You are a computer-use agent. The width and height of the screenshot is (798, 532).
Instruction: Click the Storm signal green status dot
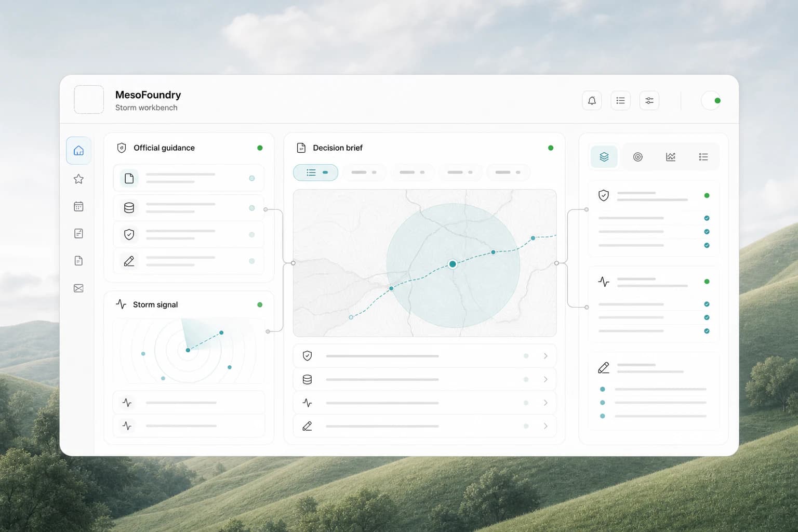260,304
